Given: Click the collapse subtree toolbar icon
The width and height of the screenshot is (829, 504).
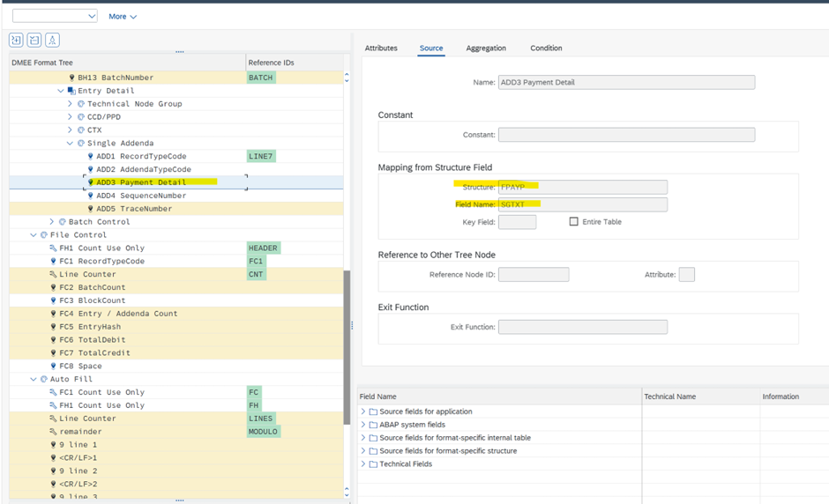Looking at the screenshot, I should pyautogui.click(x=34, y=40).
